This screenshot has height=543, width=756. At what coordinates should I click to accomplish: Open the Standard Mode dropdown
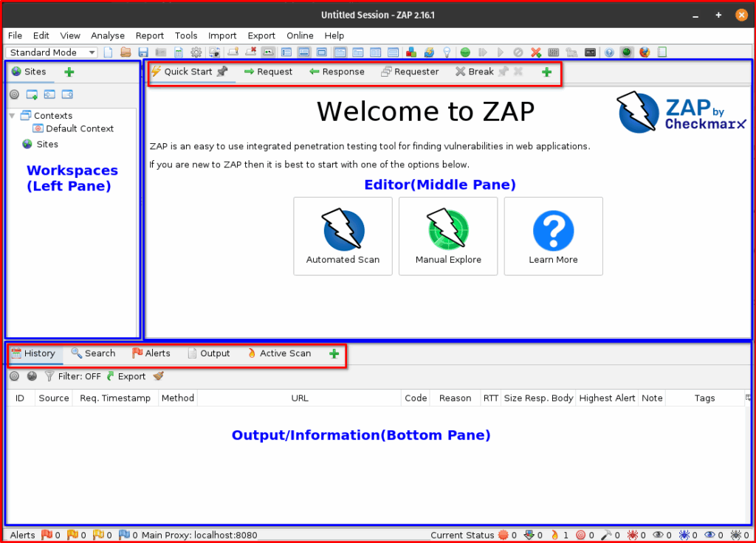52,52
